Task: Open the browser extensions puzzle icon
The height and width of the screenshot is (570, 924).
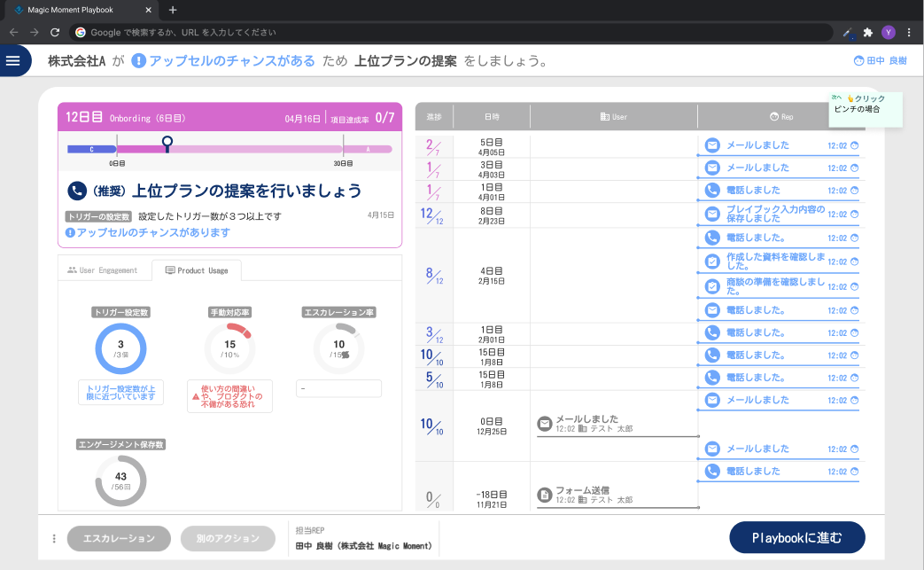Action: [x=867, y=33]
